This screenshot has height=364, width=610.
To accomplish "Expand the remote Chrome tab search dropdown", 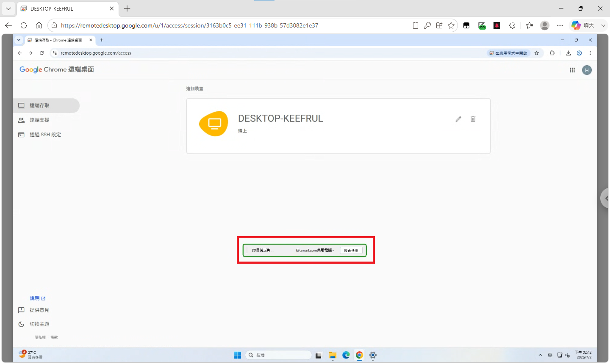I will pos(19,40).
